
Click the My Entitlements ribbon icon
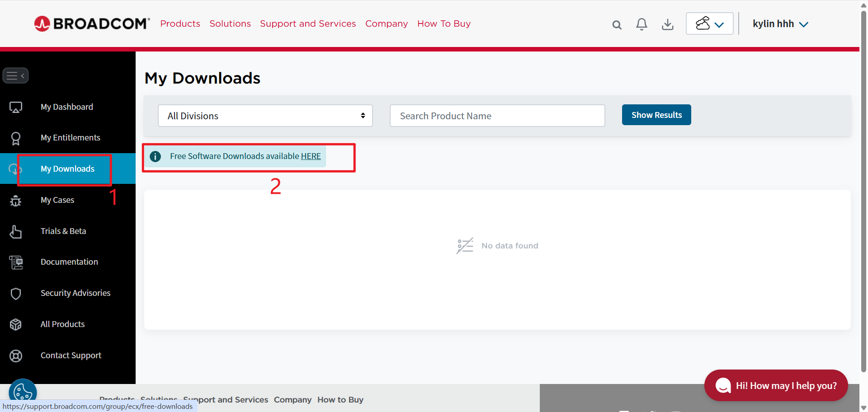(x=16, y=138)
